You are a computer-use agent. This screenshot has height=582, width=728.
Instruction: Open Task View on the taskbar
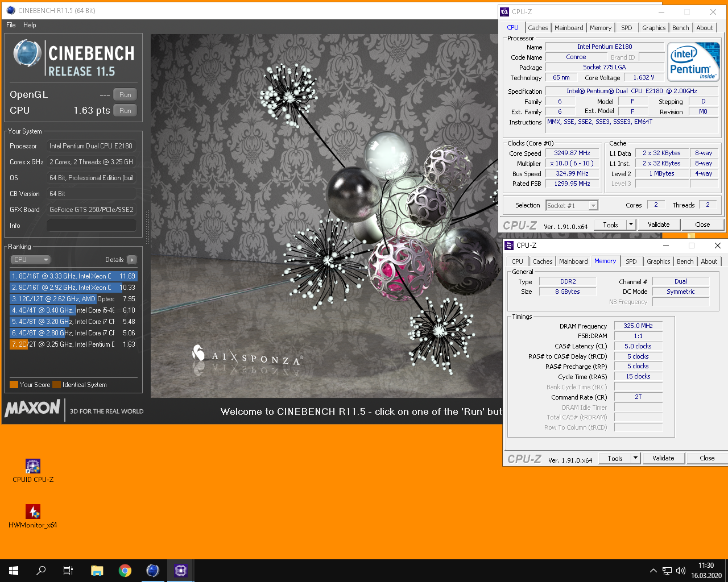pyautogui.click(x=68, y=571)
